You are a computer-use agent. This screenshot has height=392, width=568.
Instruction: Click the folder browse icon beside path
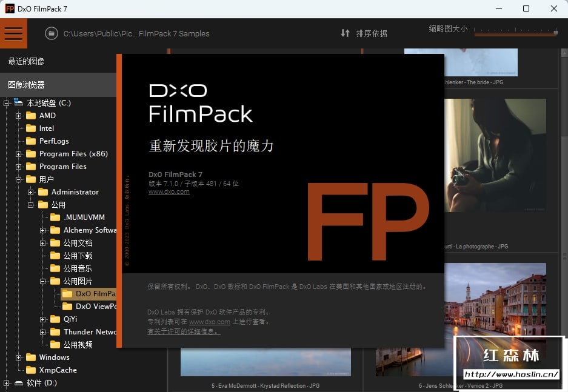tap(52, 34)
